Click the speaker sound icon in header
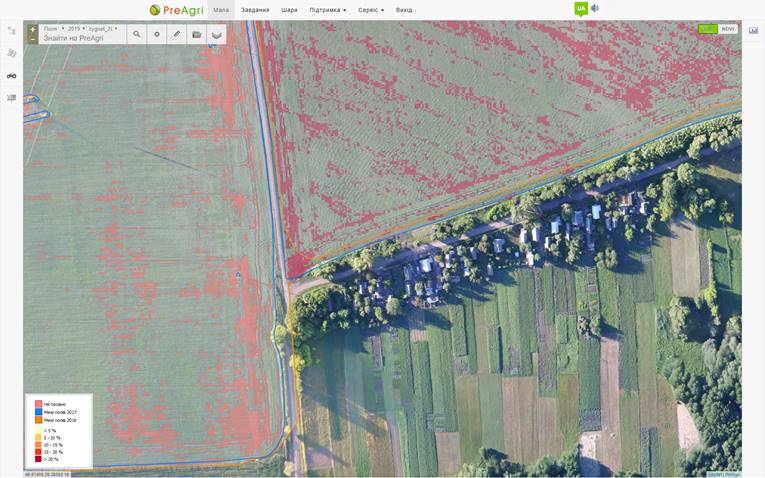The height and width of the screenshot is (478, 765). (595, 8)
